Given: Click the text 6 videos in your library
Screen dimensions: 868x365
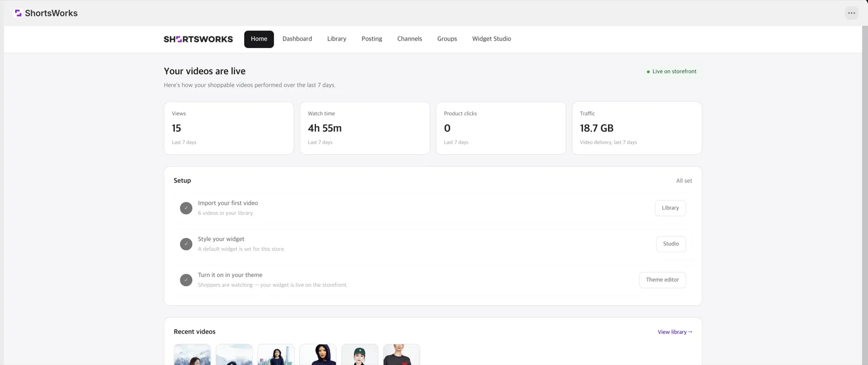Looking at the screenshot, I should (226, 213).
